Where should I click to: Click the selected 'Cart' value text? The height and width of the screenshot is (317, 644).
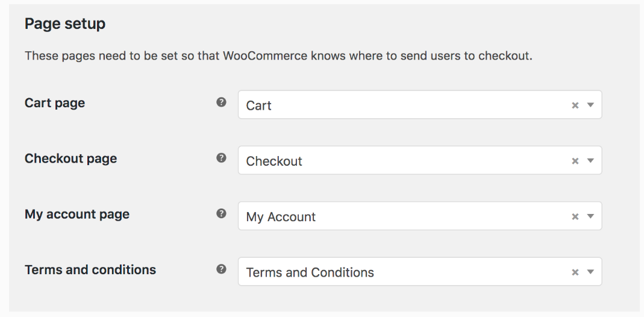[x=259, y=105]
